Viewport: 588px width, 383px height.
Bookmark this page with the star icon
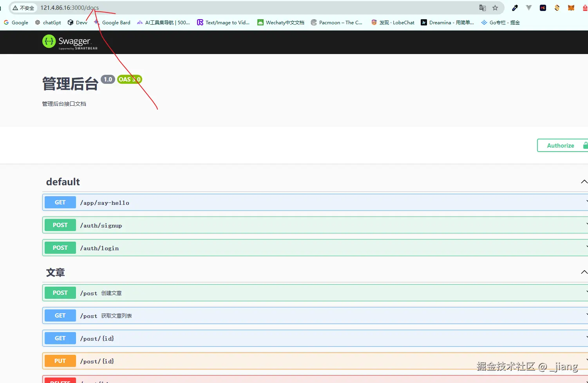tap(495, 8)
